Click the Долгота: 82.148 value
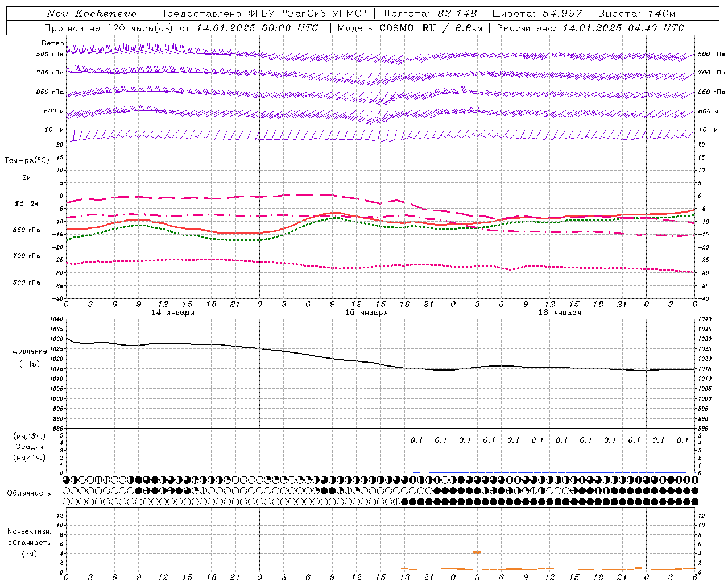This screenshot has width=728, height=582. click(430, 14)
